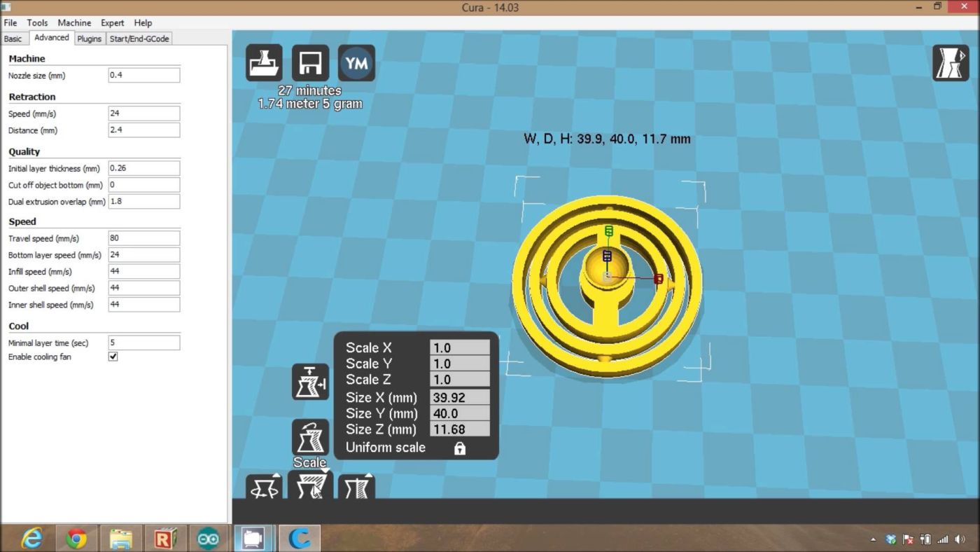
Task: Click the screen recorder taskbar icon
Action: click(253, 538)
